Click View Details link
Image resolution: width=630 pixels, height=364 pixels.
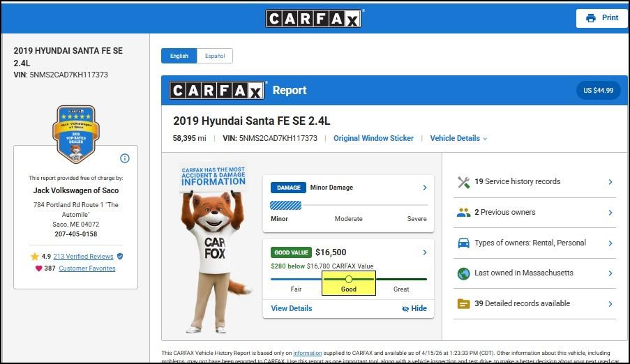pyautogui.click(x=292, y=308)
